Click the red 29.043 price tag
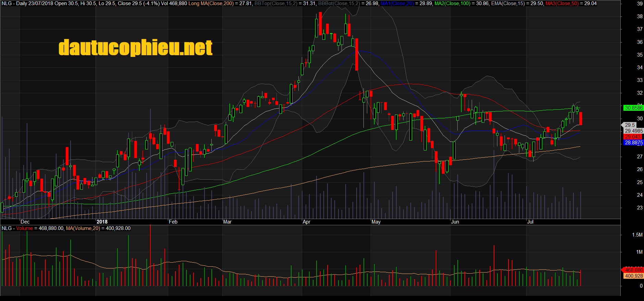Viewport: 644px width, 301px height. tap(632, 137)
